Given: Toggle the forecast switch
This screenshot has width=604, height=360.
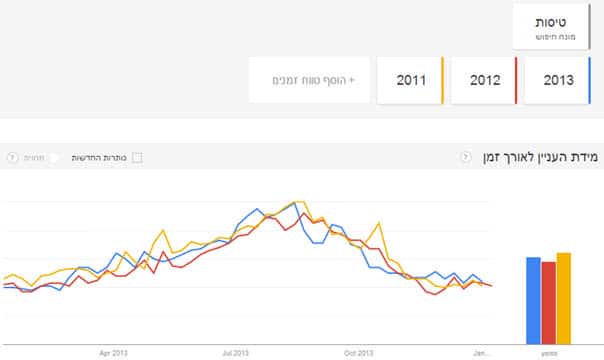Looking at the screenshot, I should click(54, 157).
